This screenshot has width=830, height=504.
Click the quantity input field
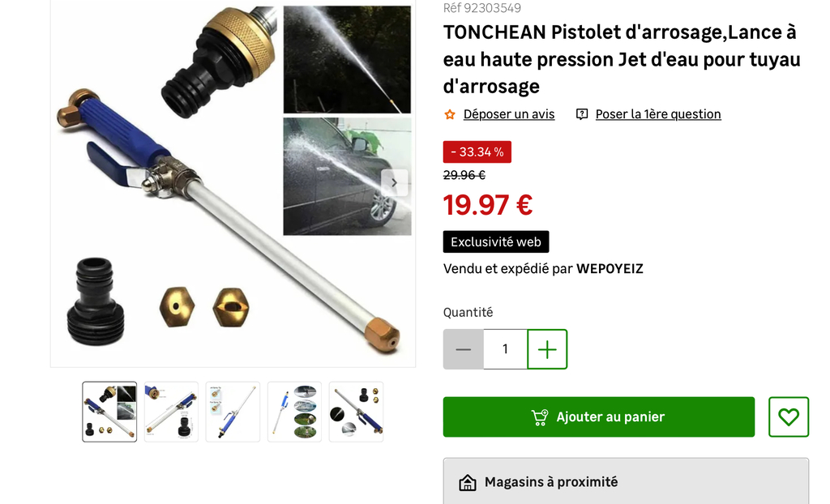tap(506, 349)
